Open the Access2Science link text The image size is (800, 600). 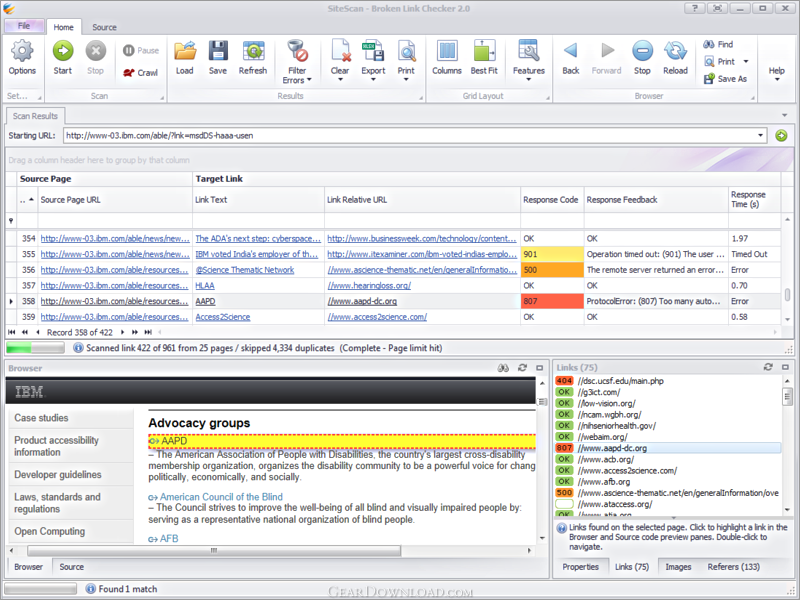[222, 317]
